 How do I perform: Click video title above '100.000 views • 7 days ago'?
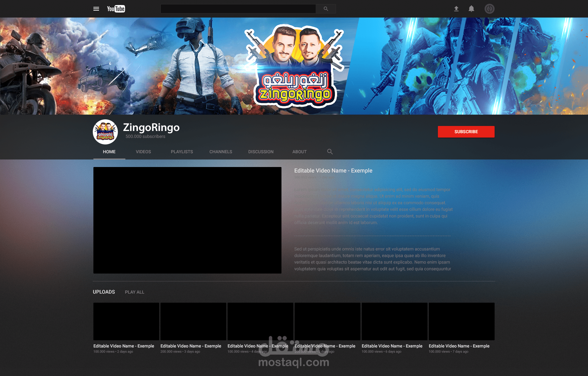459,346
